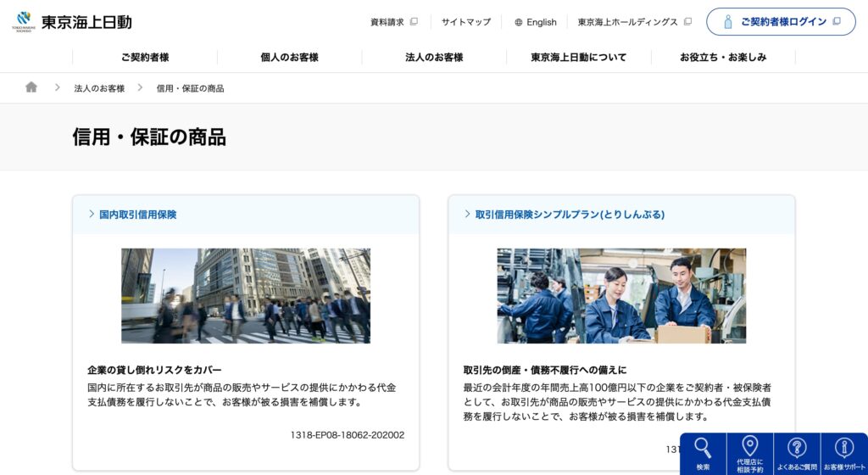Open the 国内取引信用保険 link
Viewport: 868px width, 475px height.
point(137,215)
